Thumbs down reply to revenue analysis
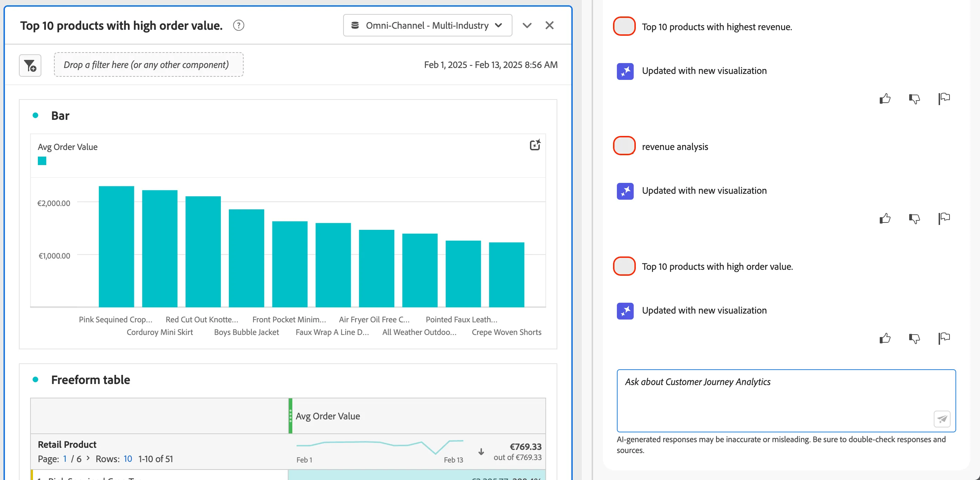Image resolution: width=980 pixels, height=480 pixels. coord(914,219)
